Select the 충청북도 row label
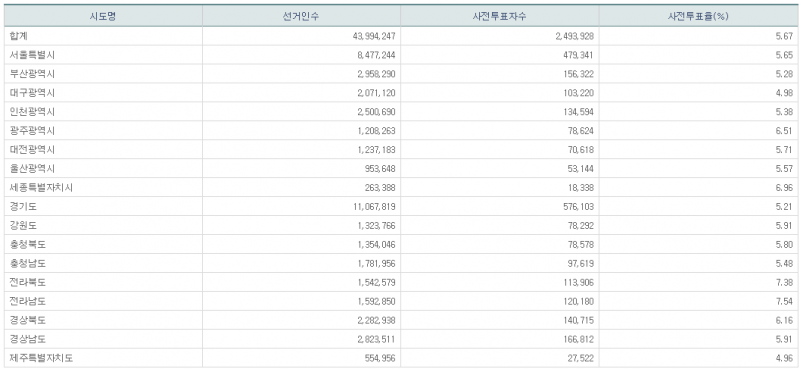 (28, 244)
